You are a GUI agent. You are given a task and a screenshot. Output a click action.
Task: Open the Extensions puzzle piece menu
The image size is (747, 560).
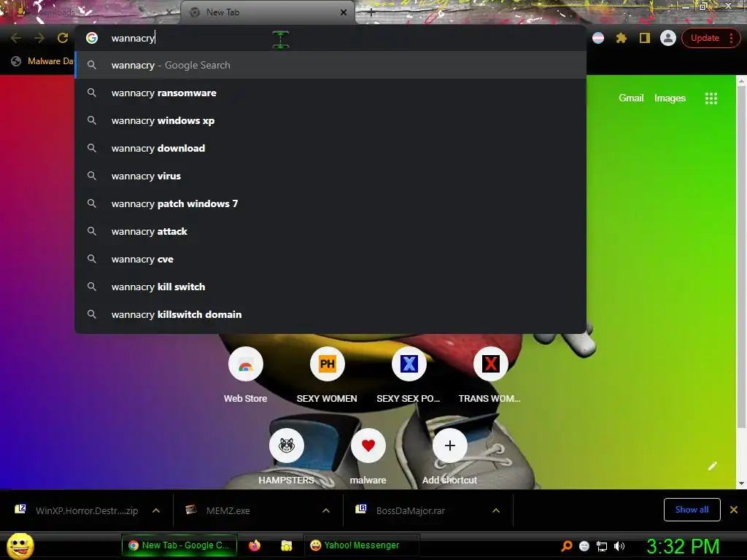point(622,38)
